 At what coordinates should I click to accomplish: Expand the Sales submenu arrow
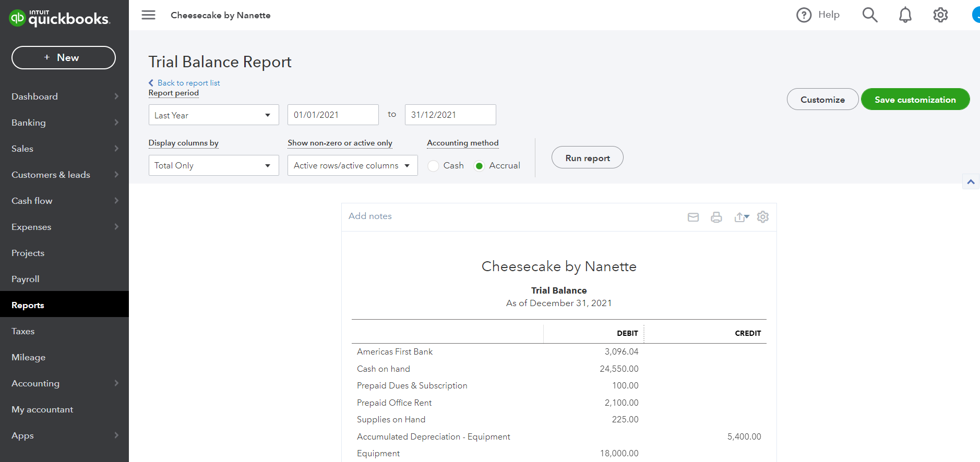click(x=116, y=149)
